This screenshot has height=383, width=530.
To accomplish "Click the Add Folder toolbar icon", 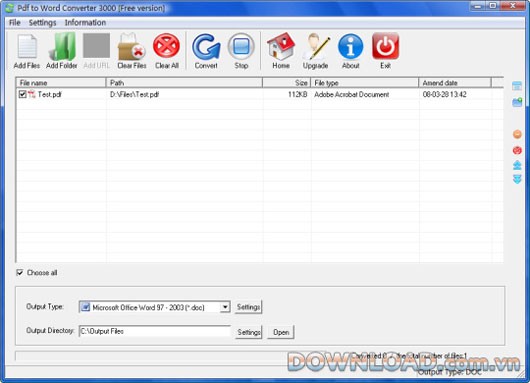I will (x=62, y=51).
